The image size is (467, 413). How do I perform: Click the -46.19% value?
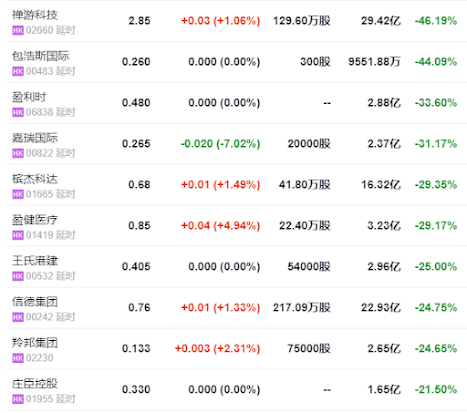click(x=436, y=21)
